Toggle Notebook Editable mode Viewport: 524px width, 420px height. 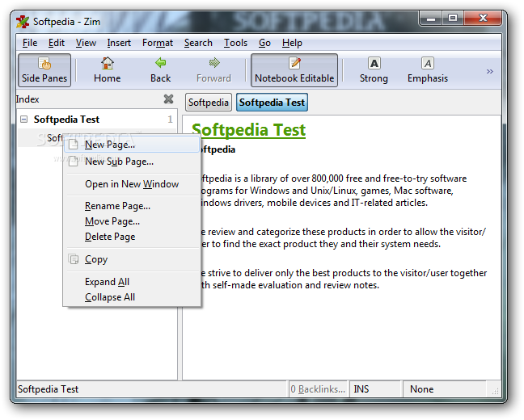coord(294,70)
